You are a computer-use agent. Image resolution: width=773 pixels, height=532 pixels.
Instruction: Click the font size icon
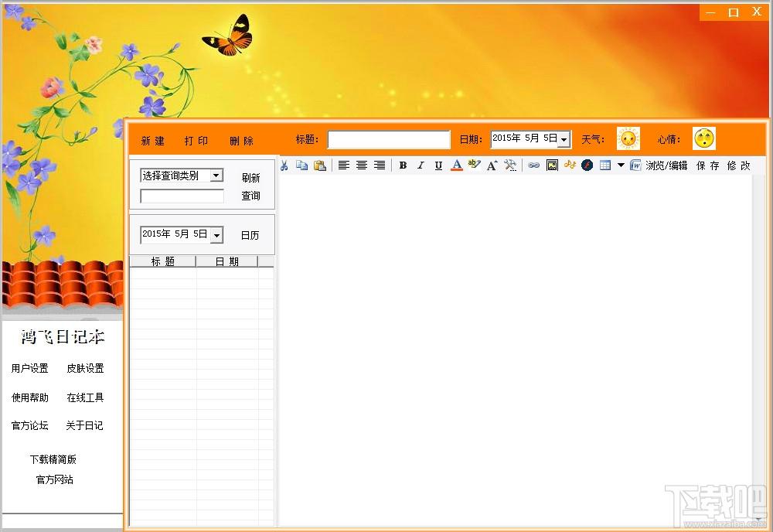pyautogui.click(x=492, y=165)
